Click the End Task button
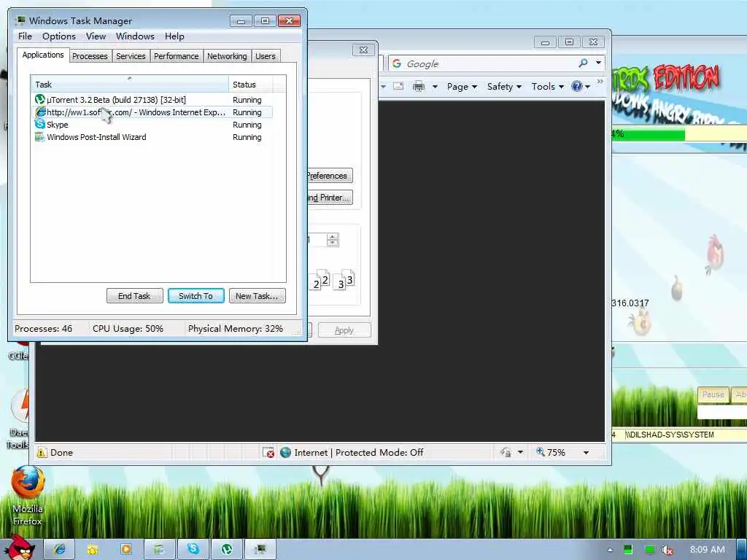The width and height of the screenshot is (747, 560). (x=134, y=296)
